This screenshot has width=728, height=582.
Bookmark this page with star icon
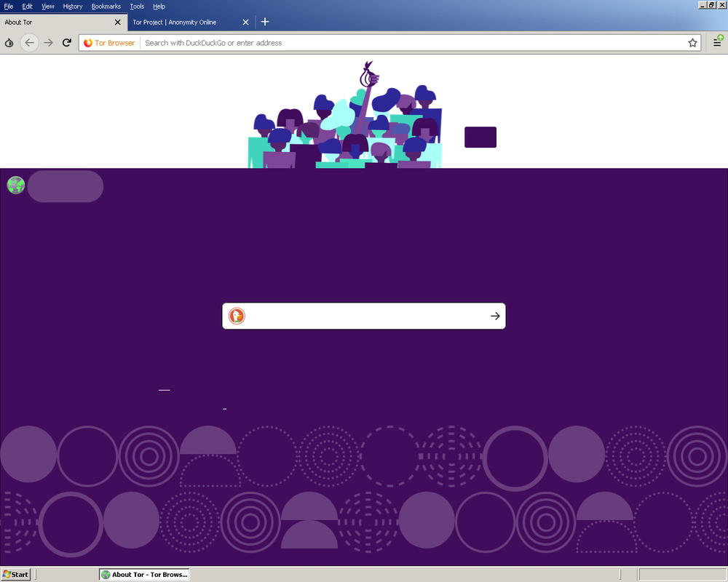click(692, 43)
